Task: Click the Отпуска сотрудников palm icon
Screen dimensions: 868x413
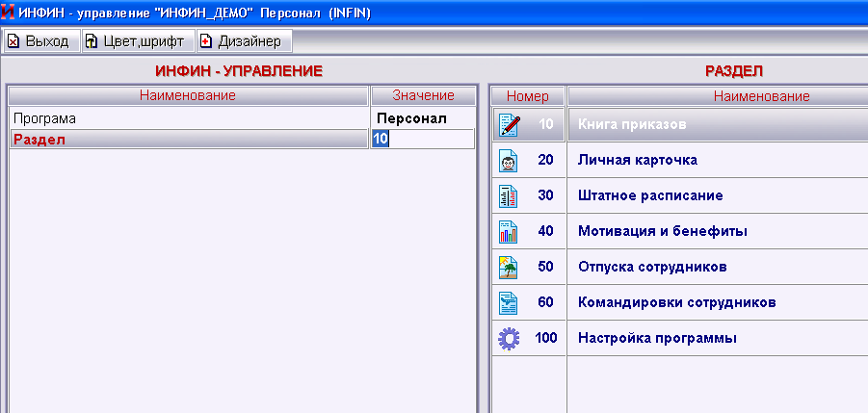Action: tap(508, 267)
